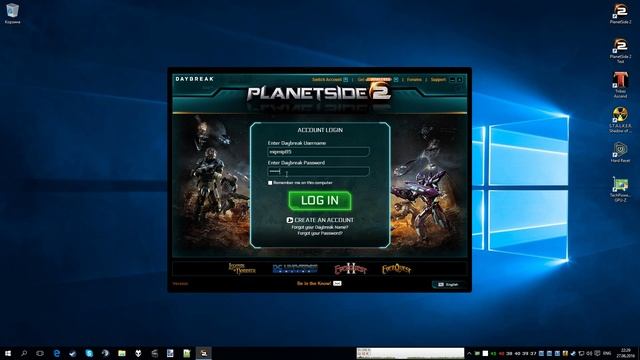Screen dimensions: 640x360
Task: Open the Steam tray icon
Action: [x=573, y=353]
